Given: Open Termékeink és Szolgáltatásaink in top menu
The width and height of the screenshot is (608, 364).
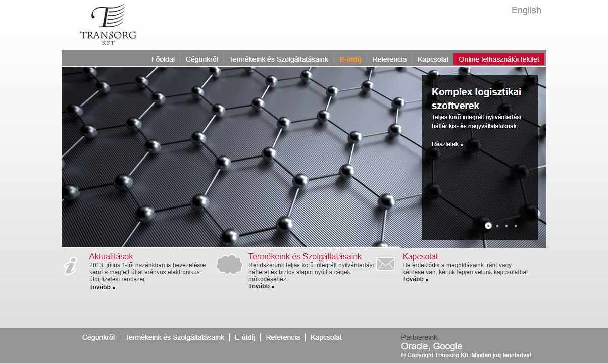Looking at the screenshot, I should point(279,59).
